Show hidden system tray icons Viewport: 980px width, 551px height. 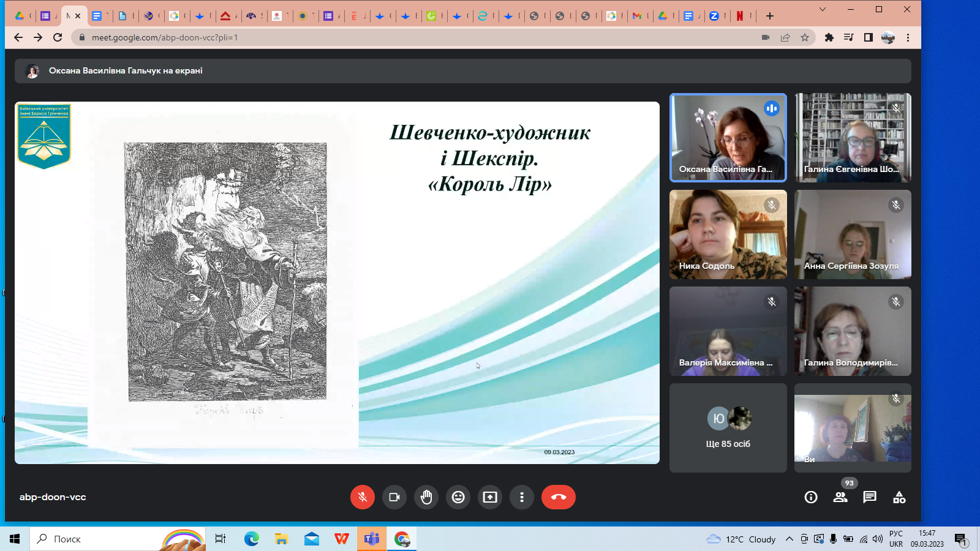point(790,539)
